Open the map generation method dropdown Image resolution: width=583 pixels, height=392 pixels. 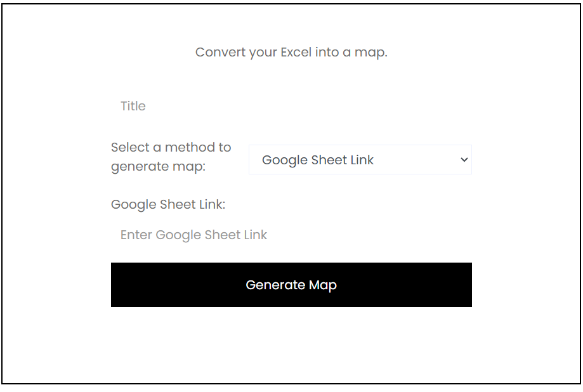[x=360, y=160]
